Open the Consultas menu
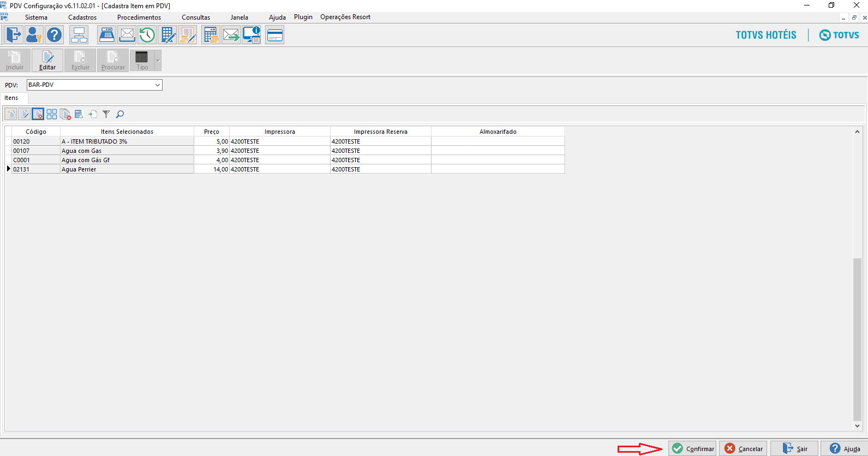 pyautogui.click(x=196, y=17)
